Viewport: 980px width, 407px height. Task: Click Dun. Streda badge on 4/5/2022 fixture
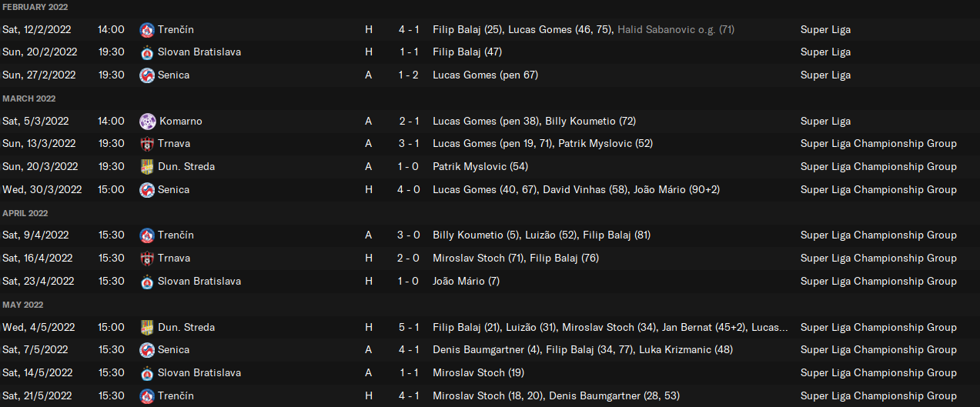(147, 328)
